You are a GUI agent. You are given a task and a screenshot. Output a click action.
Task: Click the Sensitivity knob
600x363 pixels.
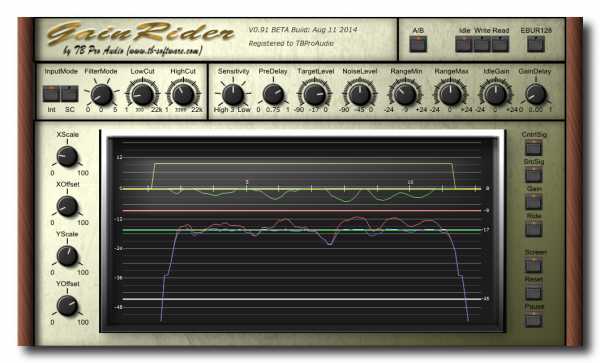tap(233, 94)
